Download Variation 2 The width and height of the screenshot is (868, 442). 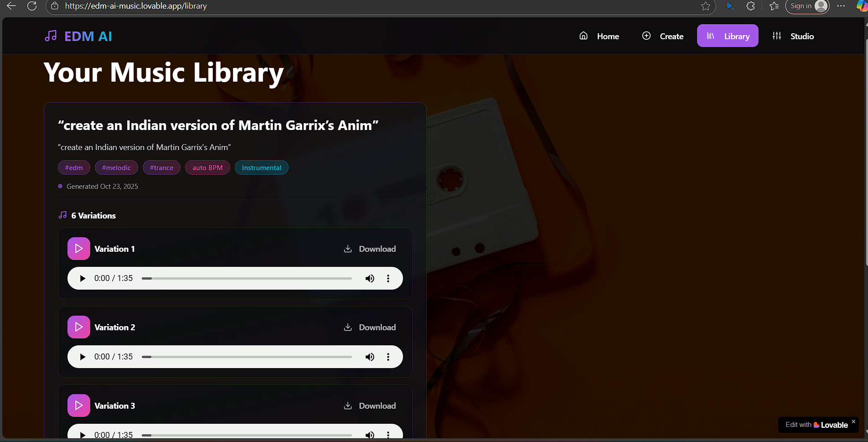[370, 327]
